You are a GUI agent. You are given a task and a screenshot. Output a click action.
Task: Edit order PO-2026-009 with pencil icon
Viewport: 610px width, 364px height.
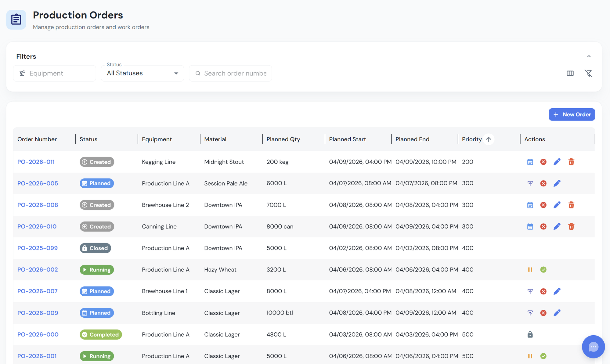tap(557, 313)
